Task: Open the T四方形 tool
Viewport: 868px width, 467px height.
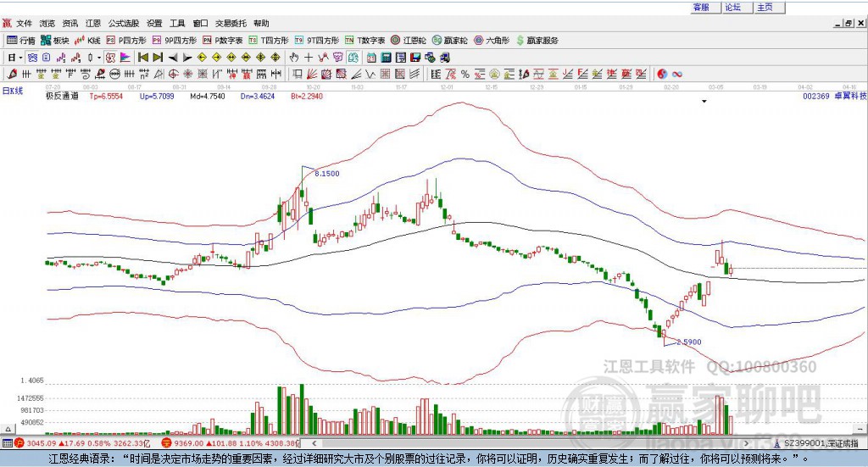Action: 269,41
